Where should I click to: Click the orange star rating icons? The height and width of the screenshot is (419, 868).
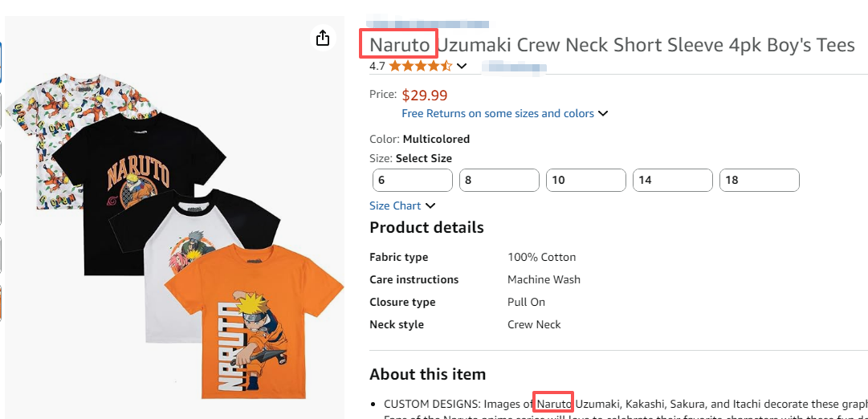(x=421, y=67)
